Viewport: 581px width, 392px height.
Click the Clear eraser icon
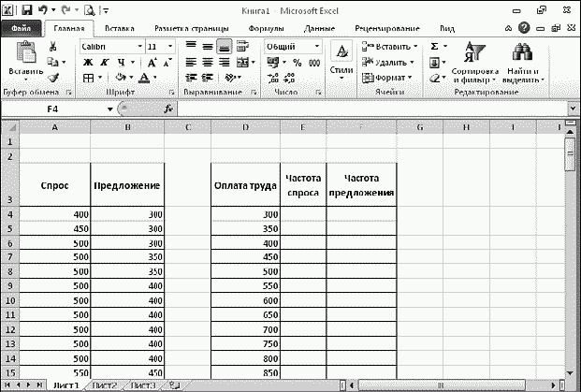coord(435,79)
